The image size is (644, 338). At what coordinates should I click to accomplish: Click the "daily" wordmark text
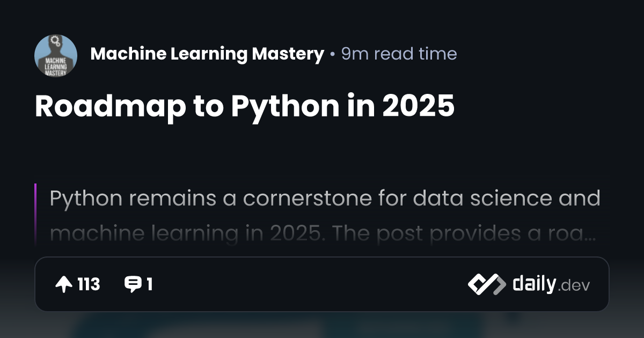[533, 284]
